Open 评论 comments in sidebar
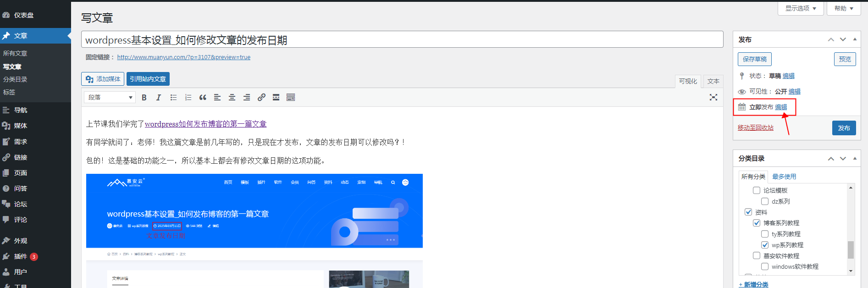Image resolution: width=868 pixels, height=288 pixels. click(x=35, y=220)
